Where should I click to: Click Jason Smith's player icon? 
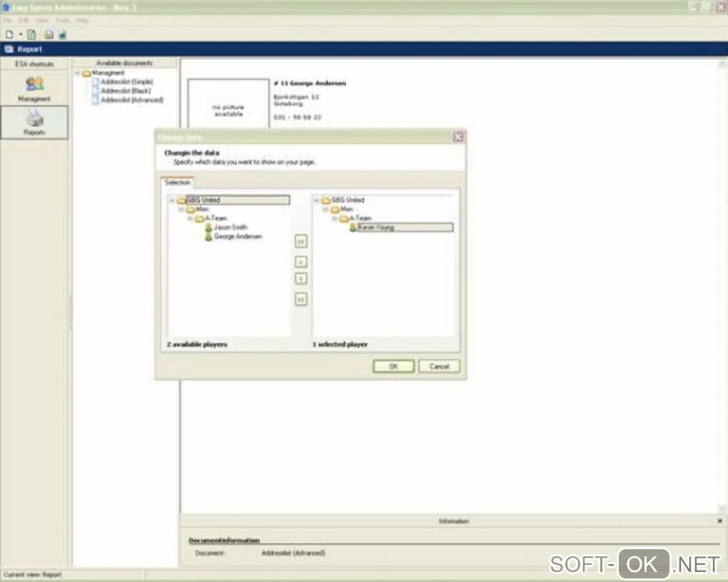click(x=208, y=228)
